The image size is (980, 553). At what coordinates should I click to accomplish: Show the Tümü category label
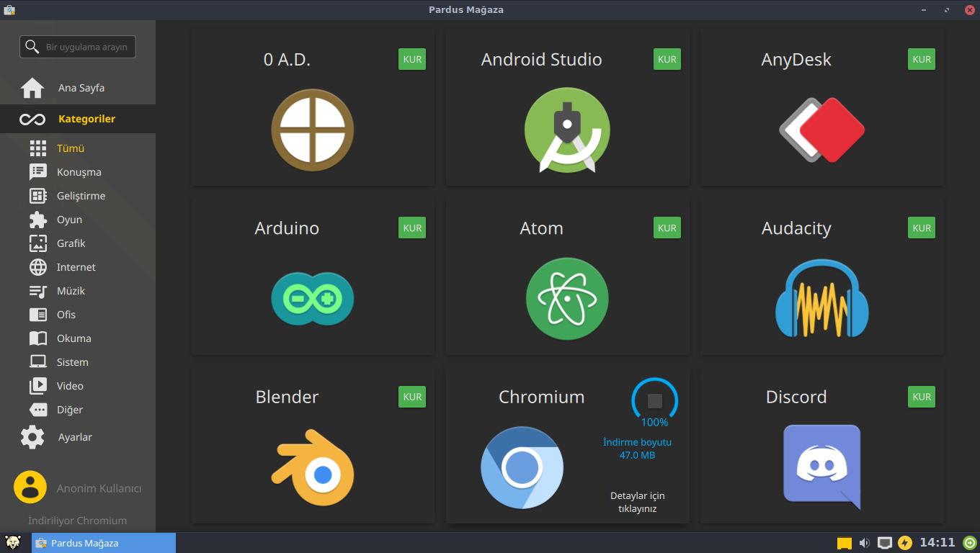click(71, 148)
